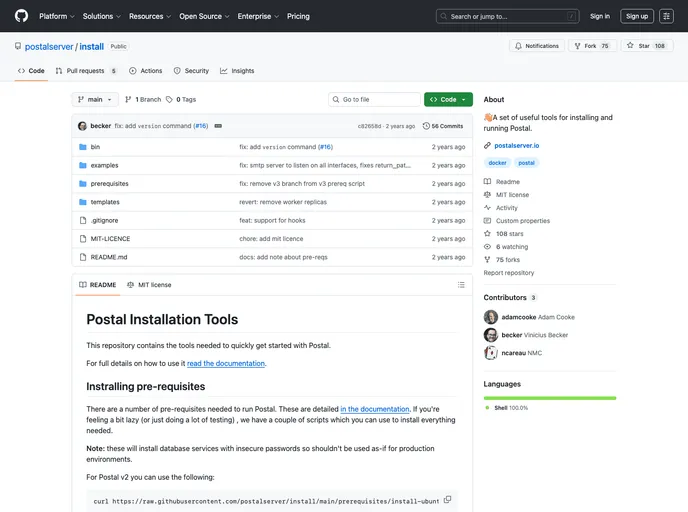Click the README.md file icon
The width and height of the screenshot is (688, 512).
coord(82,258)
